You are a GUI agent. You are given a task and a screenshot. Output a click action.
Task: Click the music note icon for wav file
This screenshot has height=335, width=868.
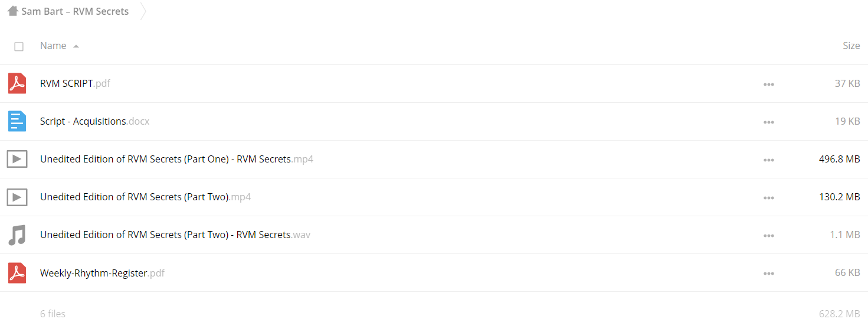[17, 235]
